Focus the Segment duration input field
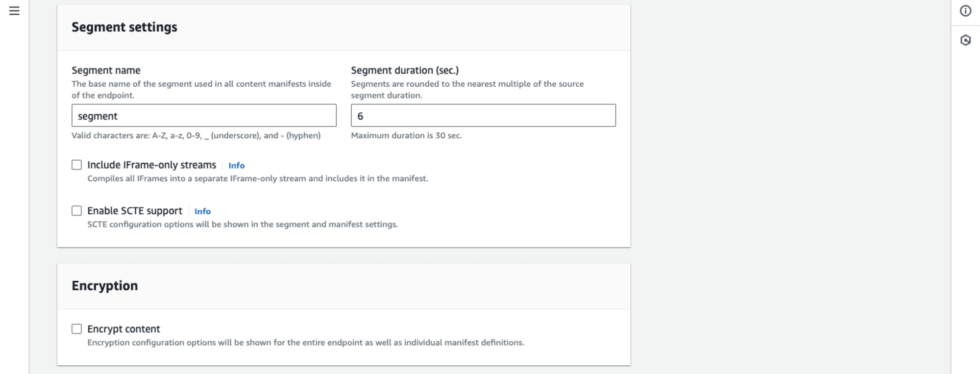This screenshot has width=980, height=374. (483, 116)
